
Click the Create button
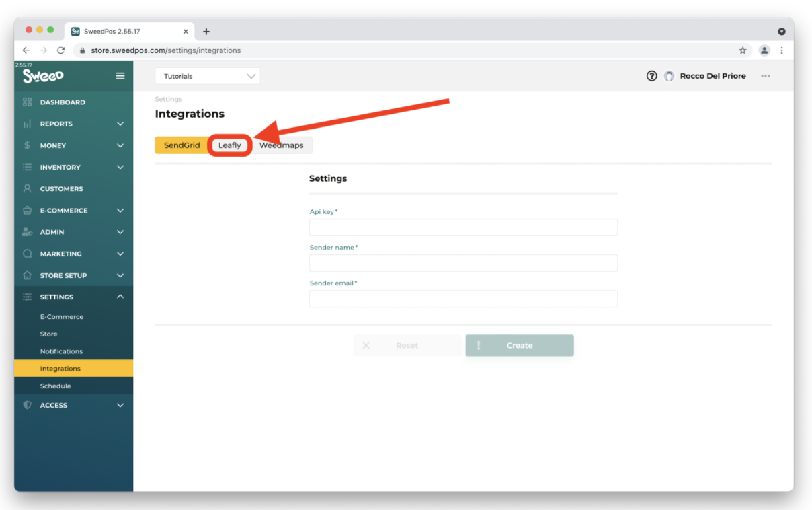tap(520, 346)
